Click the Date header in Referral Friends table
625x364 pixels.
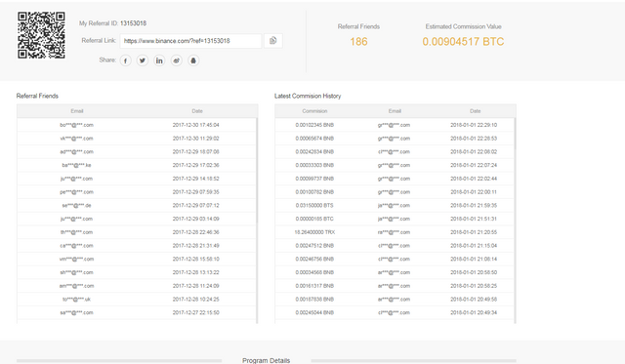197,111
